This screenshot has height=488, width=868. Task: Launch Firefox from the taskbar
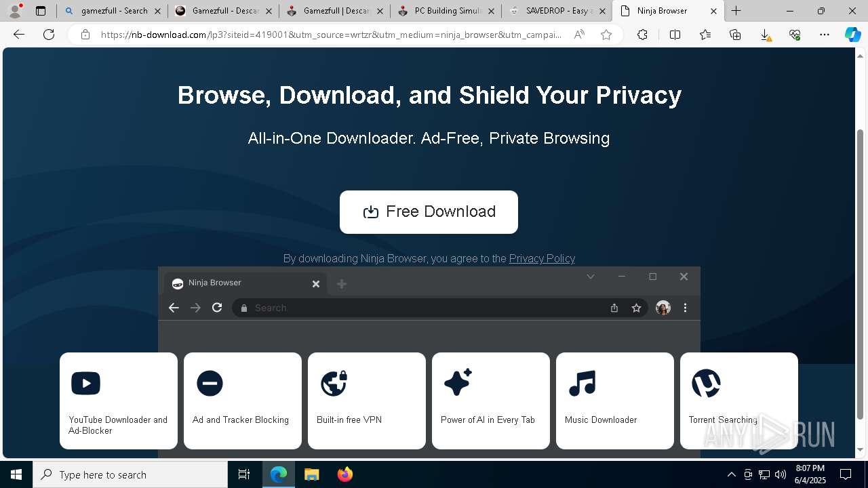coord(344,474)
